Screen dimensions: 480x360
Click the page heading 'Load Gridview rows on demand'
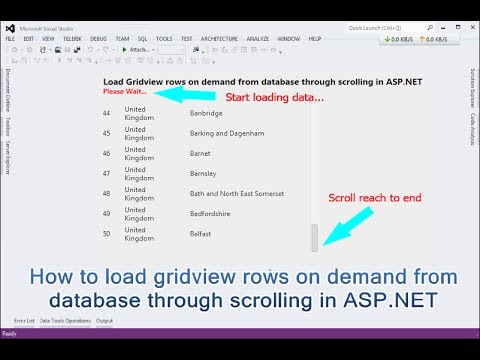[x=263, y=82]
